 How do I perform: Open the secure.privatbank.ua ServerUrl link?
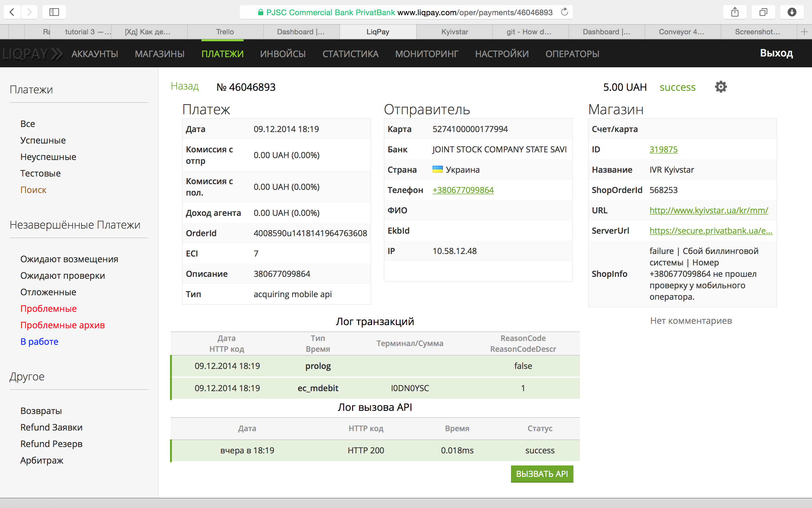pos(711,231)
